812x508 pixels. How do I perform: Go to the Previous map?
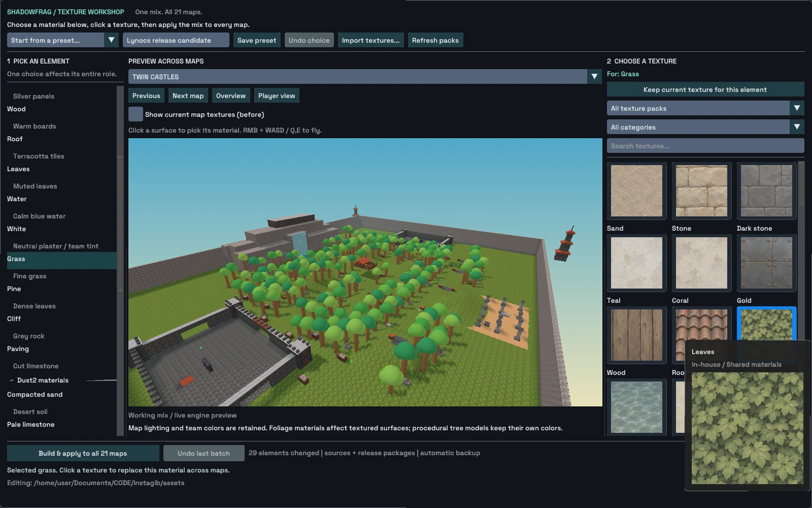tap(146, 96)
